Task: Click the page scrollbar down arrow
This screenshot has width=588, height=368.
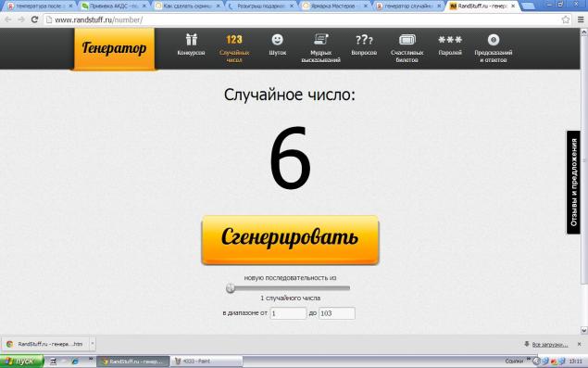Action: [x=583, y=330]
